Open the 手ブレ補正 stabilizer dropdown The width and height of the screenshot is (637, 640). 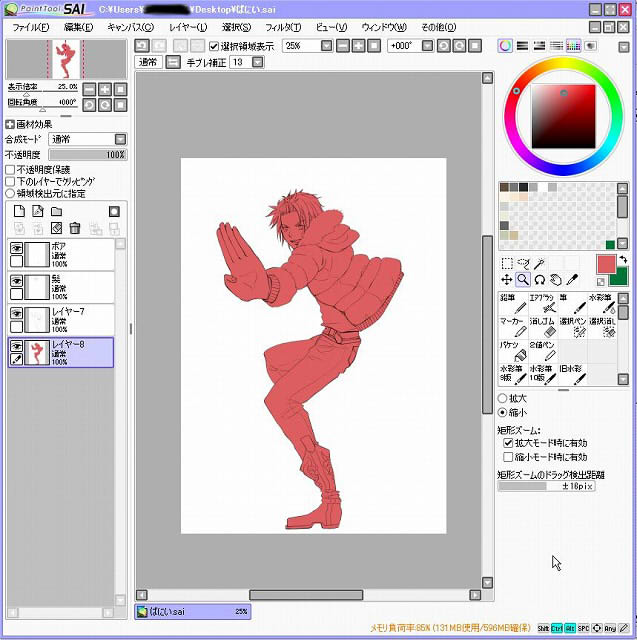point(257,62)
